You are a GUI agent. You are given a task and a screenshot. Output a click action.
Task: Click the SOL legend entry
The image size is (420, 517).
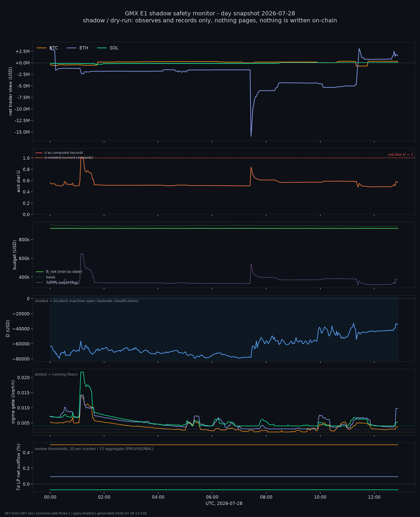tap(108, 48)
